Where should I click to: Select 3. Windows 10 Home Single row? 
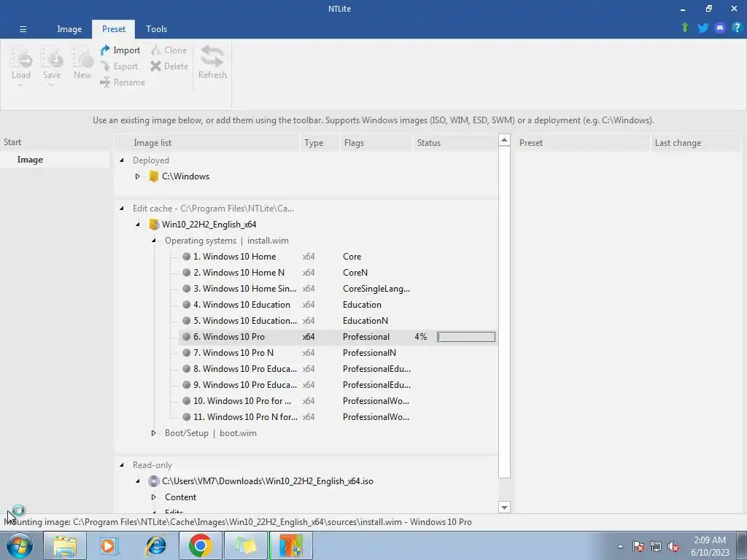[338, 289]
